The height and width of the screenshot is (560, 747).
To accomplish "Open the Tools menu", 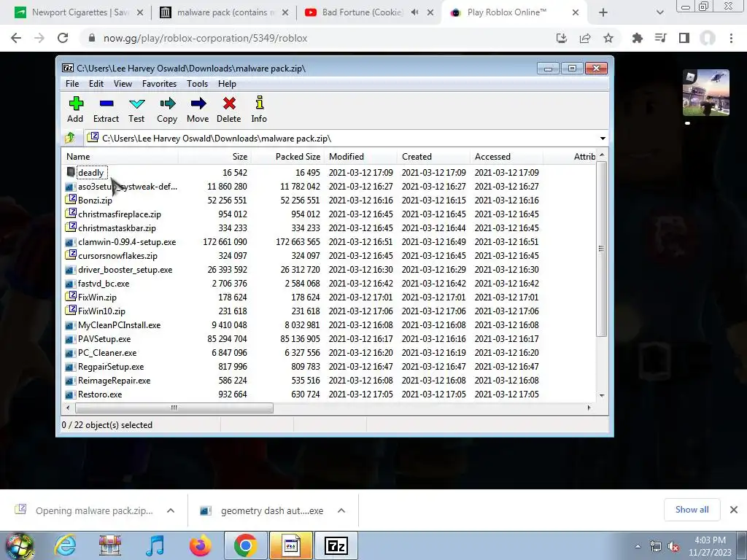I will 197,84.
